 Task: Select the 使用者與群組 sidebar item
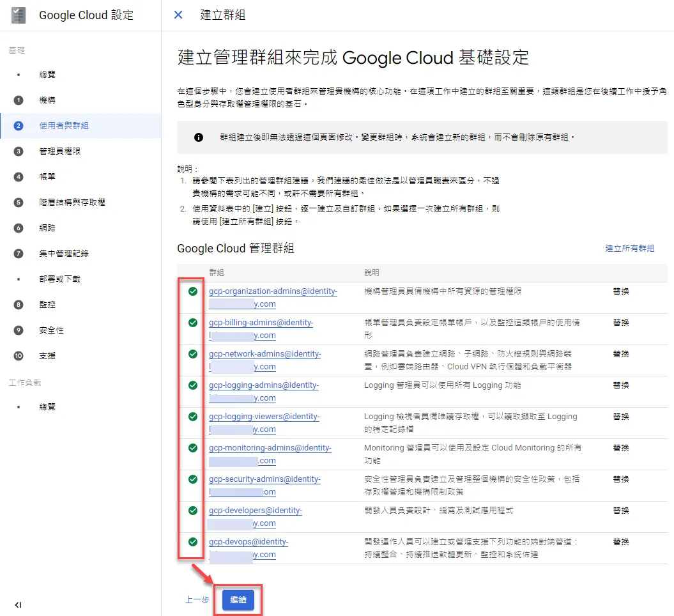(x=80, y=125)
